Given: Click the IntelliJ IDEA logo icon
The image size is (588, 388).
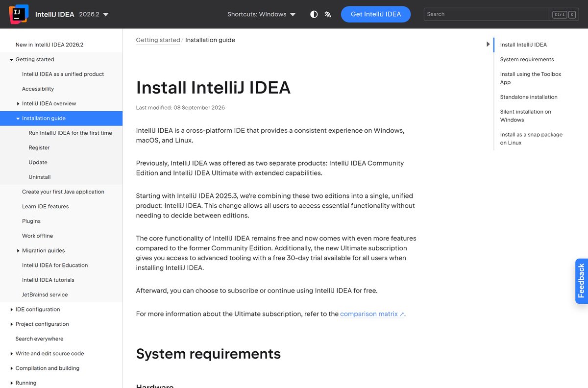Looking at the screenshot, I should (19, 14).
